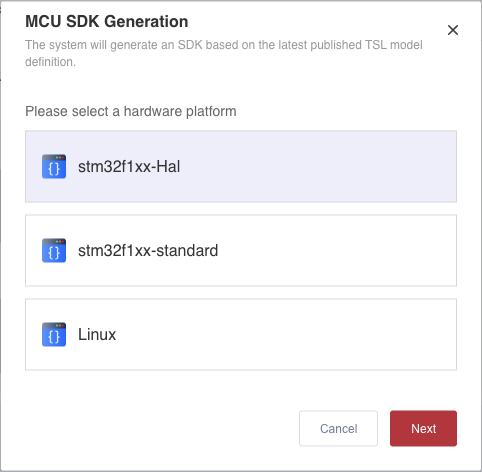The image size is (482, 472).
Task: Choose Linux as the hardware platform
Action: [241, 334]
